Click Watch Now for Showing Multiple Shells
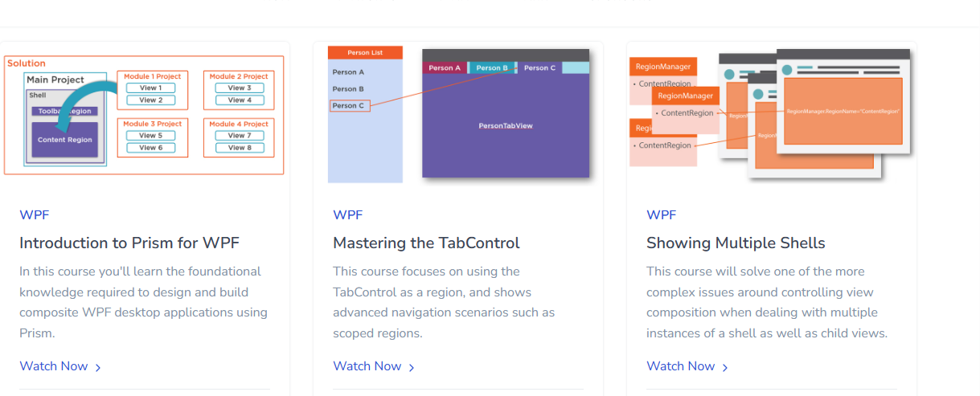980x396 pixels. [681, 366]
